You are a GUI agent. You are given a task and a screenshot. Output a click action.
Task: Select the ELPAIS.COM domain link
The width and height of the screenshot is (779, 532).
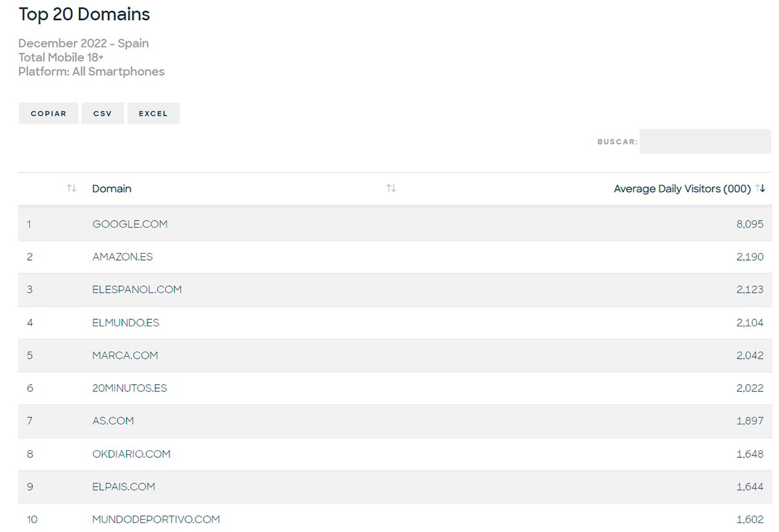pyautogui.click(x=124, y=487)
